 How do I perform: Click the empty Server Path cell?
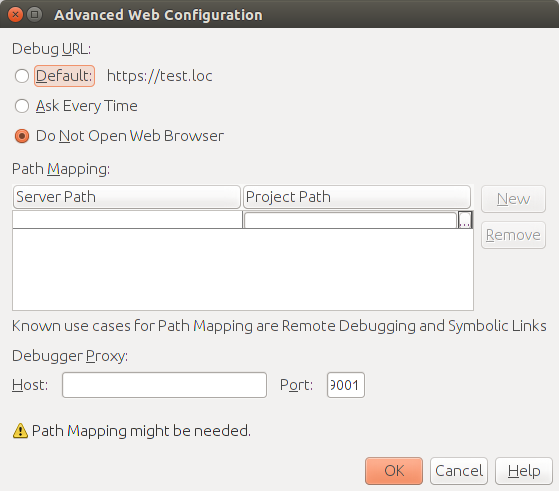tap(127, 220)
